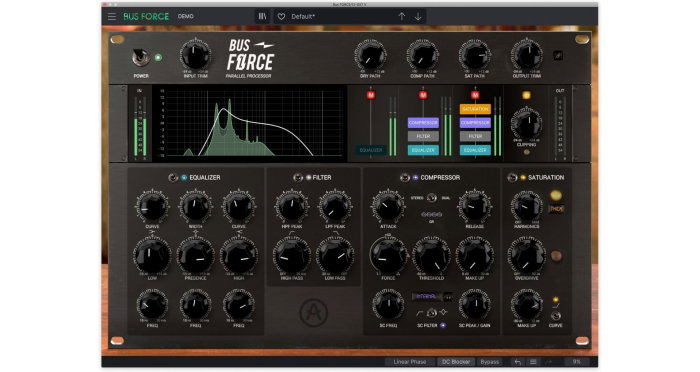This screenshot has width=700, height=372.
Task: Click the compressor Threshold knob
Action: [431, 255]
